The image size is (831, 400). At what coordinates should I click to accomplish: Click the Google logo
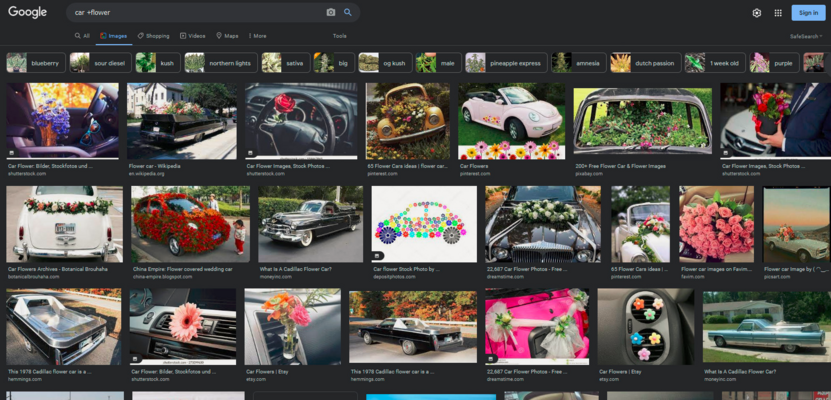coord(28,12)
